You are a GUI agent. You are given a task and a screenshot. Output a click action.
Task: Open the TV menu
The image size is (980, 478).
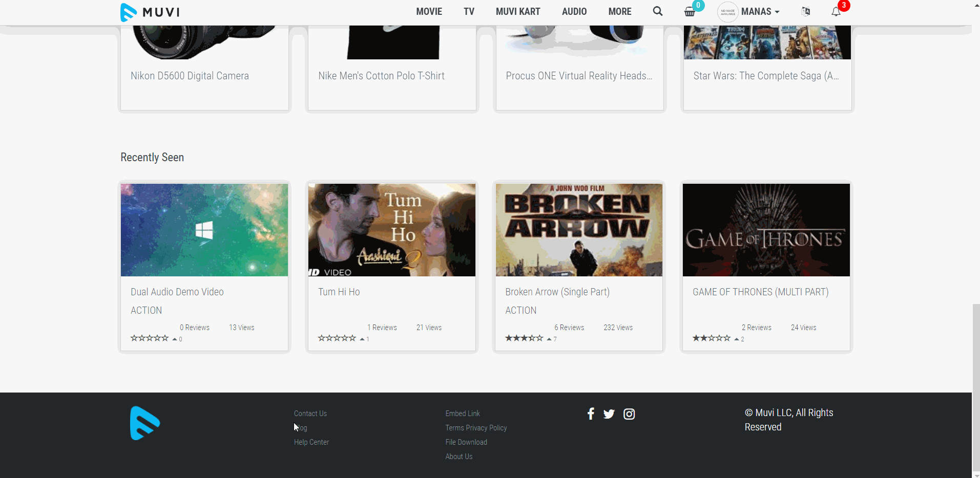pos(469,12)
